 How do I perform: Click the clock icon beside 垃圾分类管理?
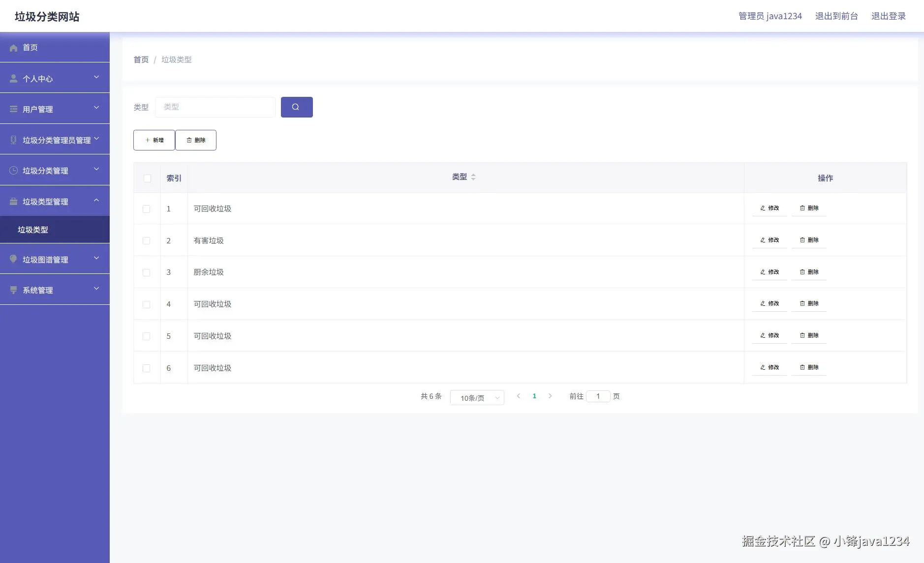coord(13,171)
